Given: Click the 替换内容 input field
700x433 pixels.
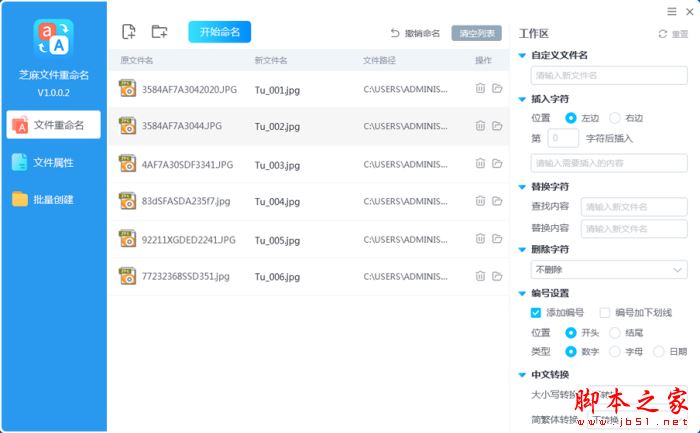Looking at the screenshot, I should (x=634, y=229).
